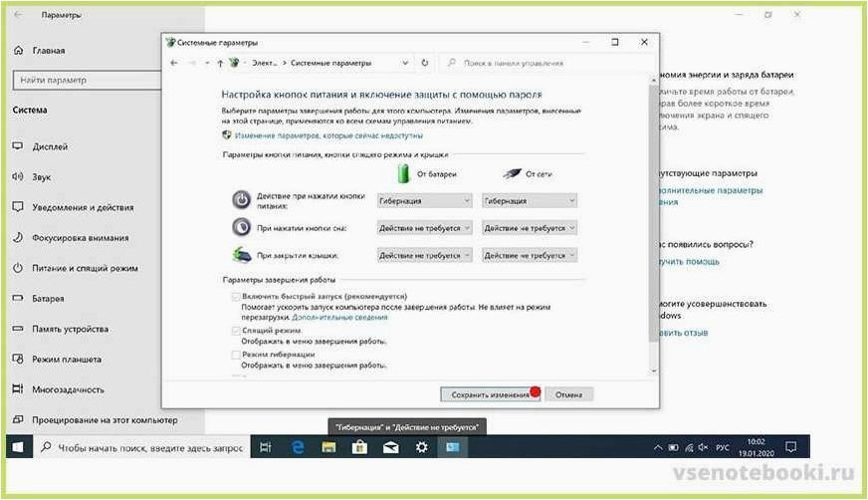Click the plug icon above 'От сети'
Viewport: 868px width, 500px height.
pyautogui.click(x=512, y=174)
